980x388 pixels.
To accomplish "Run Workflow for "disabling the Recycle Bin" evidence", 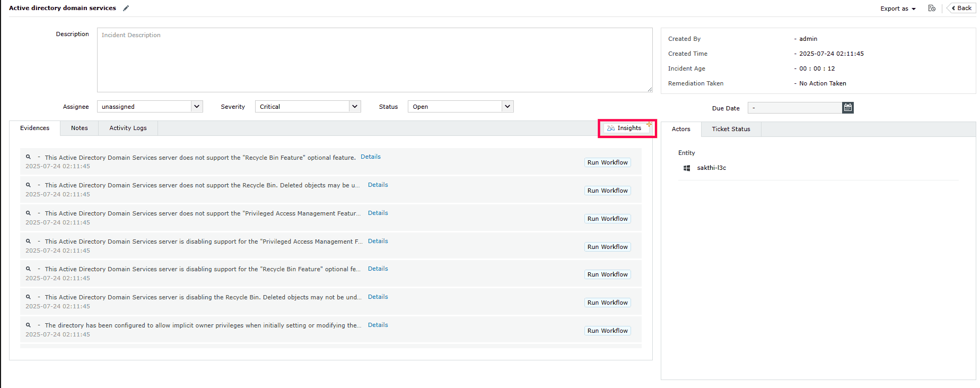I will click(x=608, y=303).
